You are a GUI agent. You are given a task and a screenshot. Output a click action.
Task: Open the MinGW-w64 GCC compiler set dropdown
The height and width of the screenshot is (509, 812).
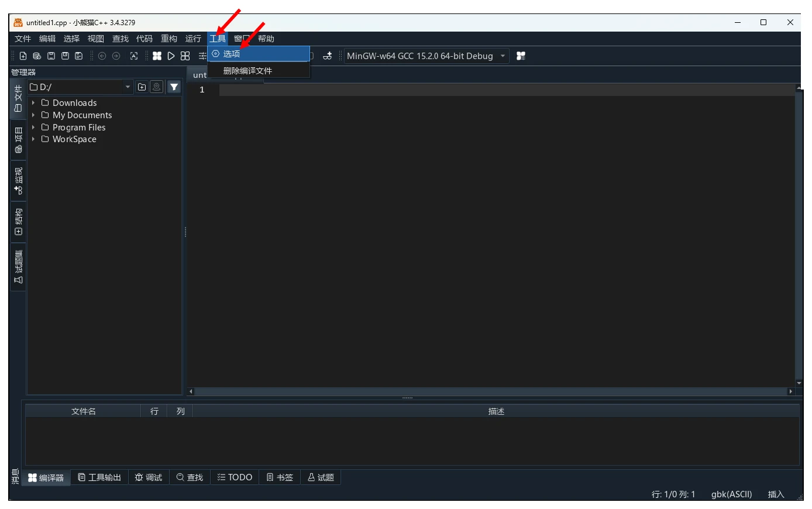tap(426, 56)
